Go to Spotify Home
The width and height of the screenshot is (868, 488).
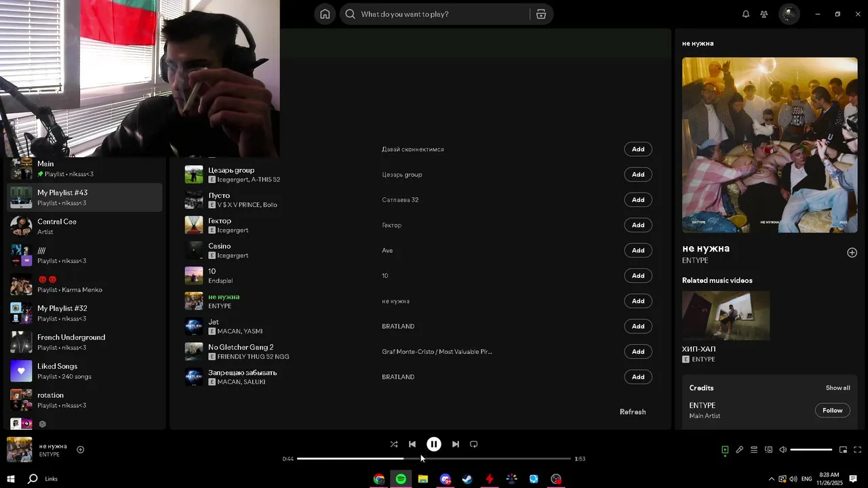coord(325,14)
